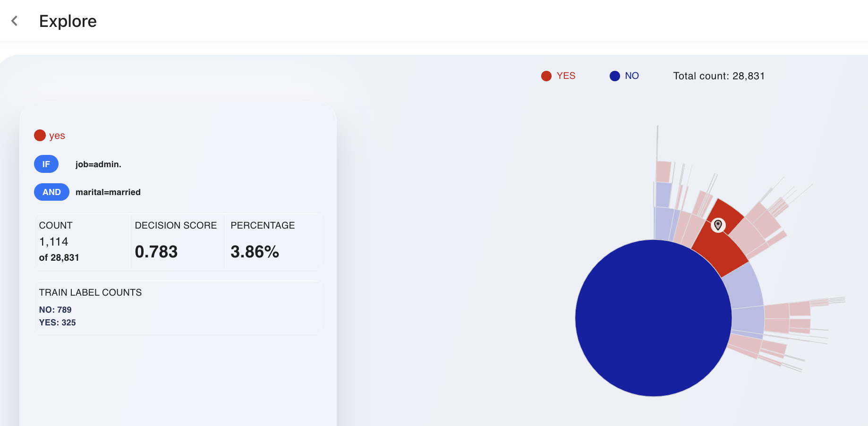The image size is (868, 426).
Task: Click the job=admin. rule text
Action: click(98, 164)
